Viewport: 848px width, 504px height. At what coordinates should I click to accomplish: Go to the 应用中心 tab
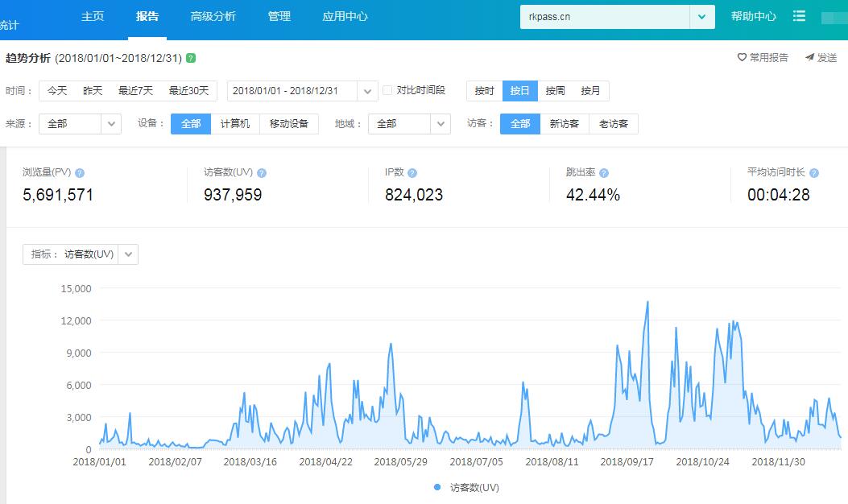click(x=345, y=16)
